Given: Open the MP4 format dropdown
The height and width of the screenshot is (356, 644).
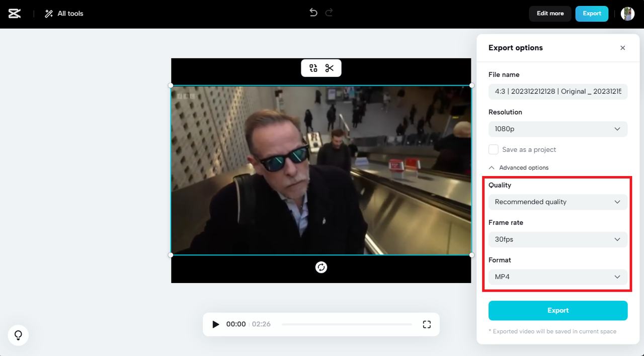Looking at the screenshot, I should pos(558,277).
